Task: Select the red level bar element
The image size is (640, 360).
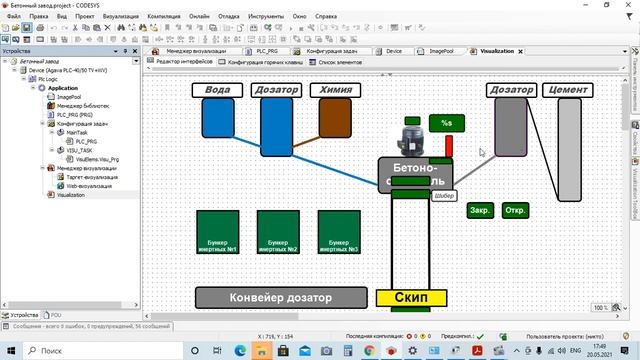Action: pyautogui.click(x=449, y=146)
